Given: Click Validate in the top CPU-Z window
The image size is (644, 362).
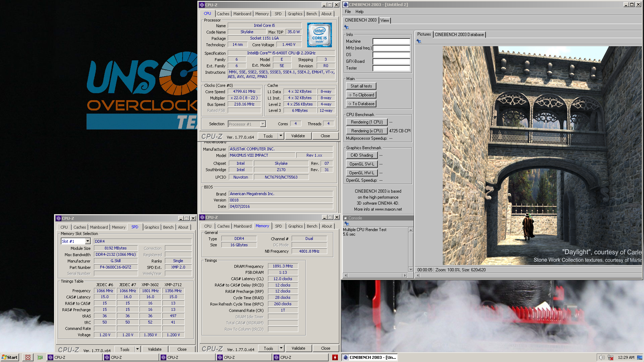Looking at the screenshot, I should pos(298,136).
